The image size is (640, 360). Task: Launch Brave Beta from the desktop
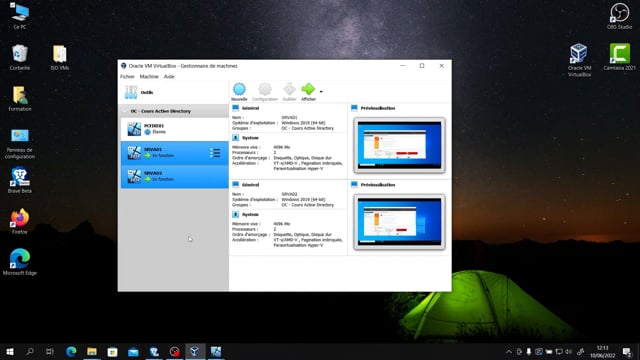coord(20,180)
